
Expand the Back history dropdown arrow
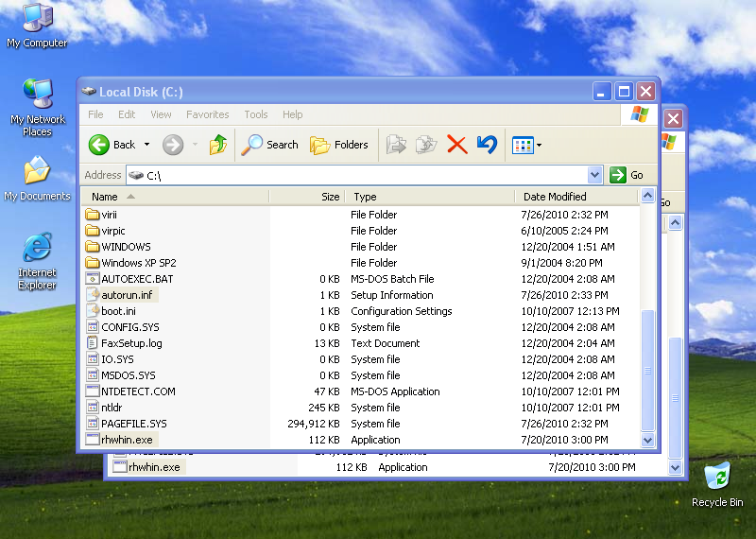click(147, 145)
